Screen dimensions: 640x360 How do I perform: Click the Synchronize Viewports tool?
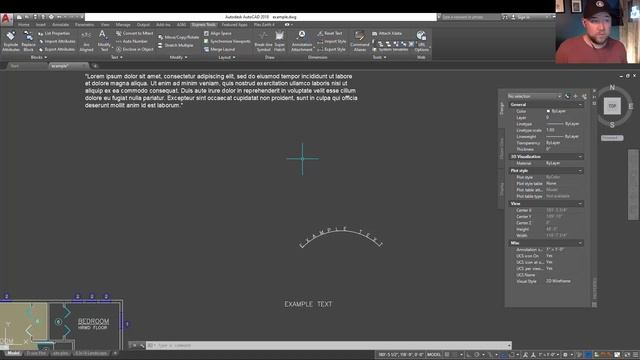coord(227,41)
